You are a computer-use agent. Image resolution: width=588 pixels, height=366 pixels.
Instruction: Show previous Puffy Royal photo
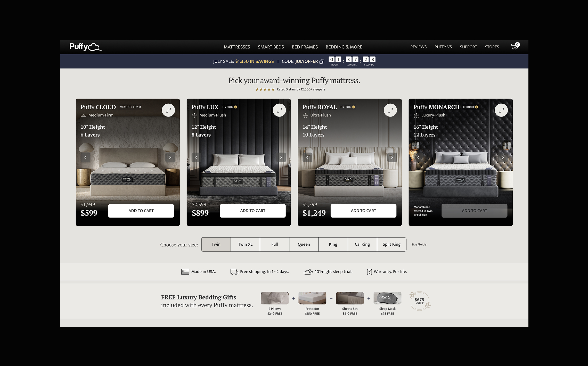pyautogui.click(x=307, y=157)
